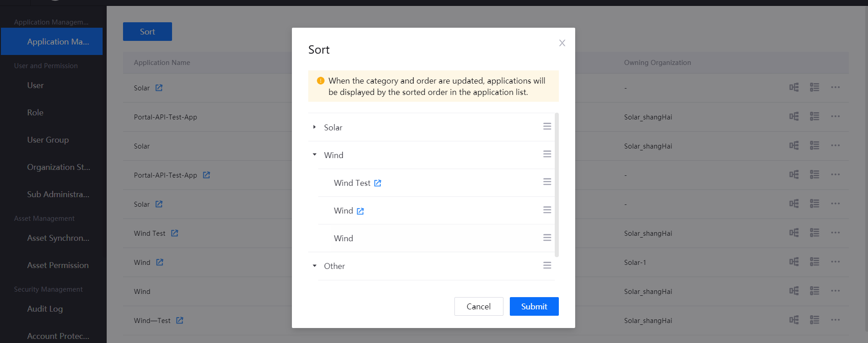Select Asset Permission in sidebar
The image size is (868, 343).
click(x=58, y=265)
